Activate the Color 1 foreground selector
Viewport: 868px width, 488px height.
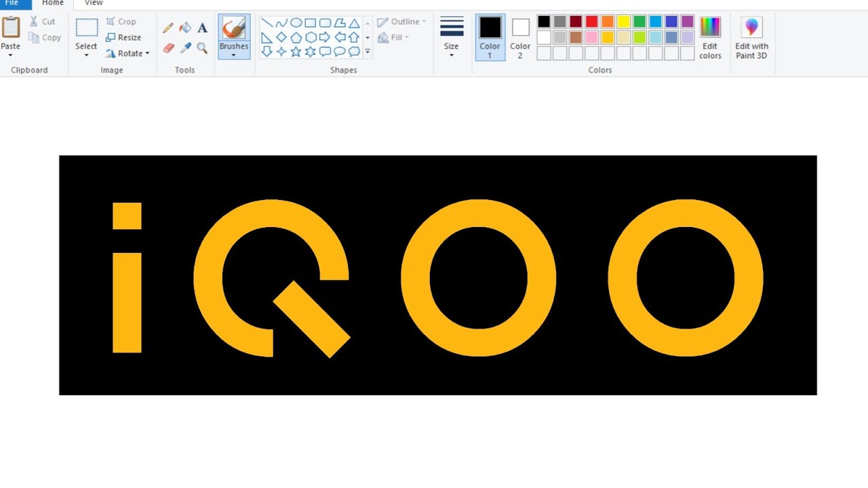(490, 37)
